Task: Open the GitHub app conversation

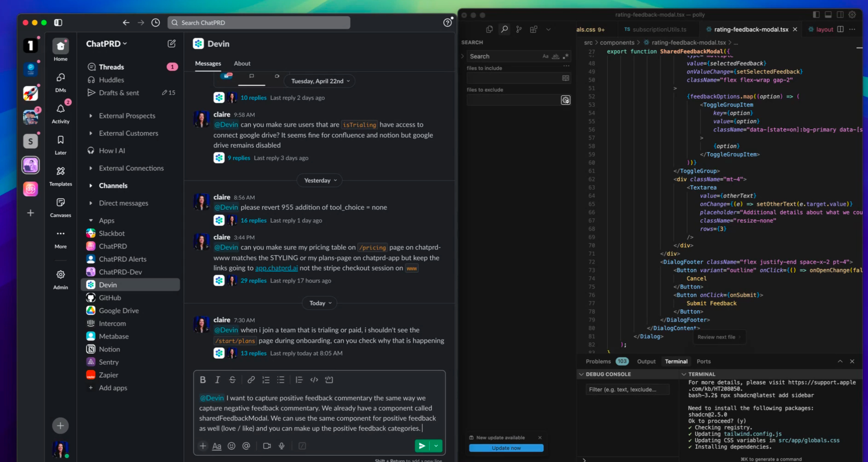Action: [x=130, y=298]
